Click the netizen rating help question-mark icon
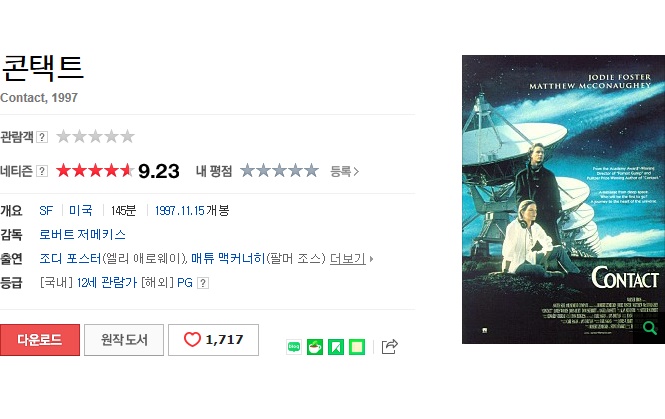This screenshot has height=419, width=665. click(42, 171)
